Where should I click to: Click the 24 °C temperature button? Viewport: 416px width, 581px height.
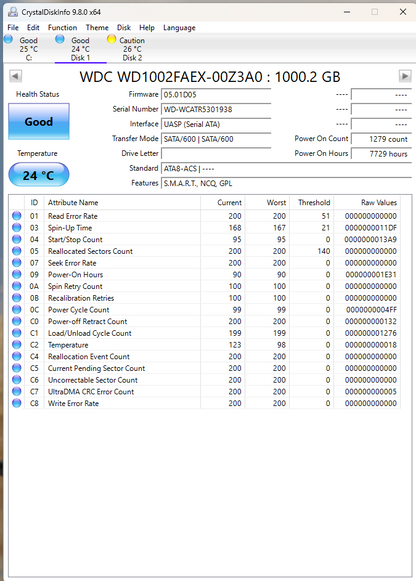(x=39, y=175)
